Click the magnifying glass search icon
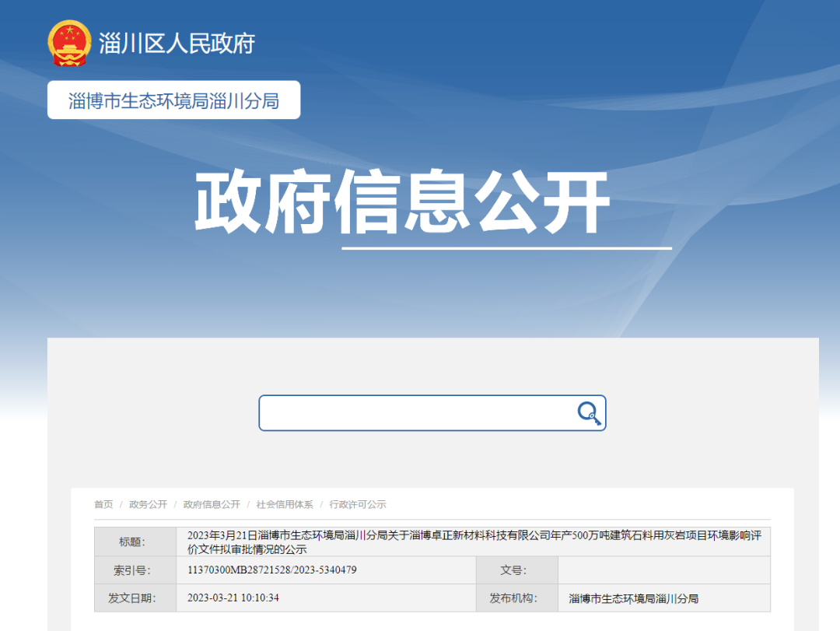The image size is (840, 631). 589,413
